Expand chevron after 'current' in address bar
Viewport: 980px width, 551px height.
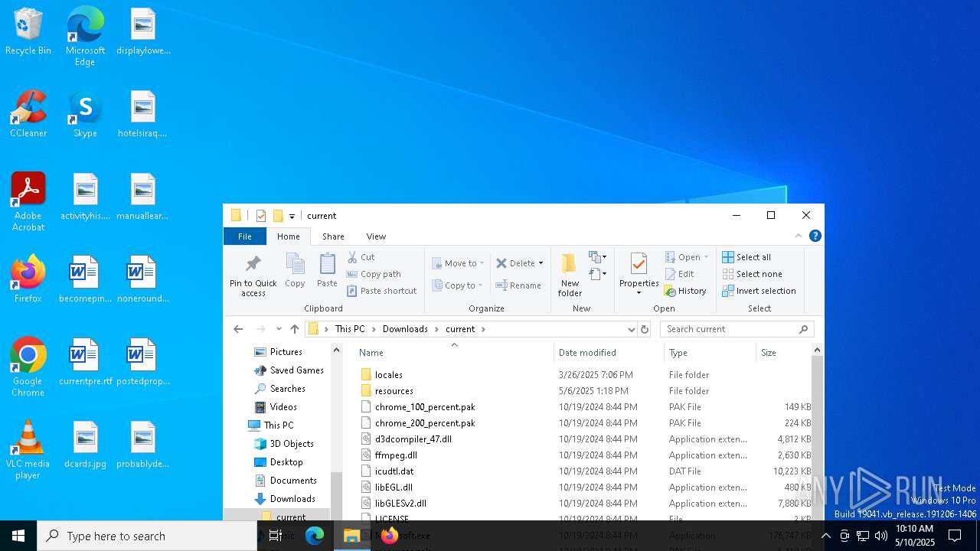(x=483, y=329)
